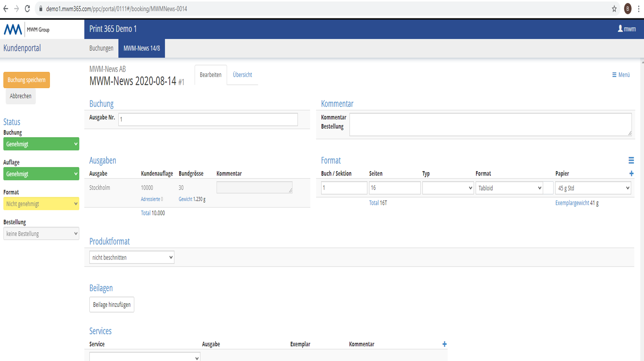Click the MWM Group logo
Viewport: 644px width, 361px height.
coord(27,29)
